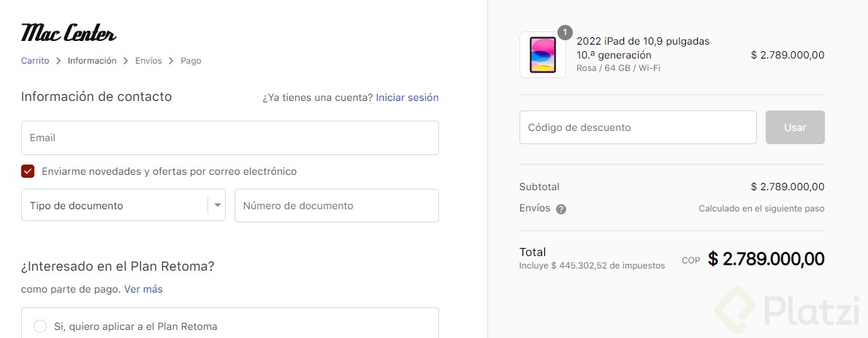Open the Tipo de documento dropdown
The height and width of the screenshot is (338, 868).
coord(123,205)
